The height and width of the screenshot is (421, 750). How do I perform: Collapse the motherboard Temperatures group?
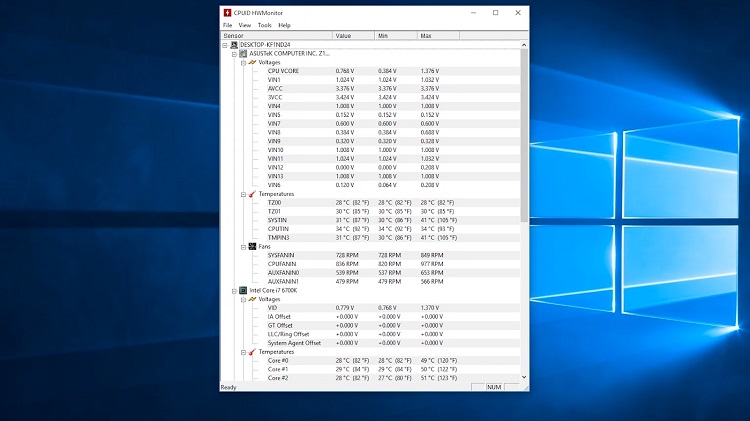tap(243, 194)
